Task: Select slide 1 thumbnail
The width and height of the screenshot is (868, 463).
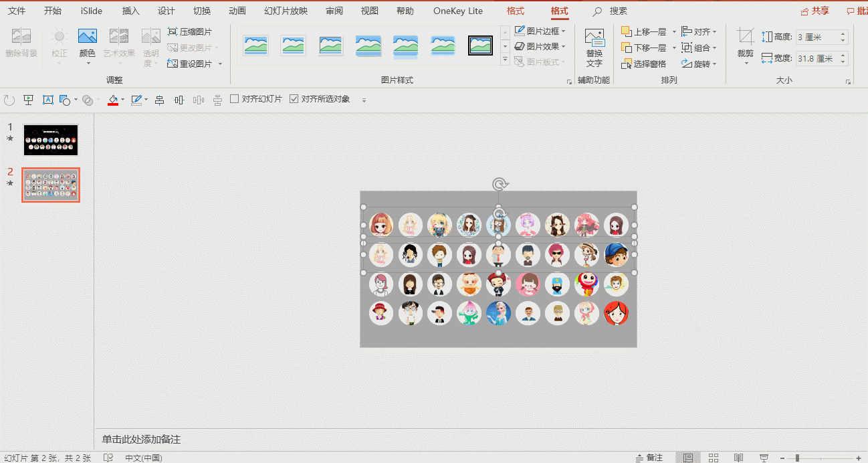Action: [x=51, y=140]
